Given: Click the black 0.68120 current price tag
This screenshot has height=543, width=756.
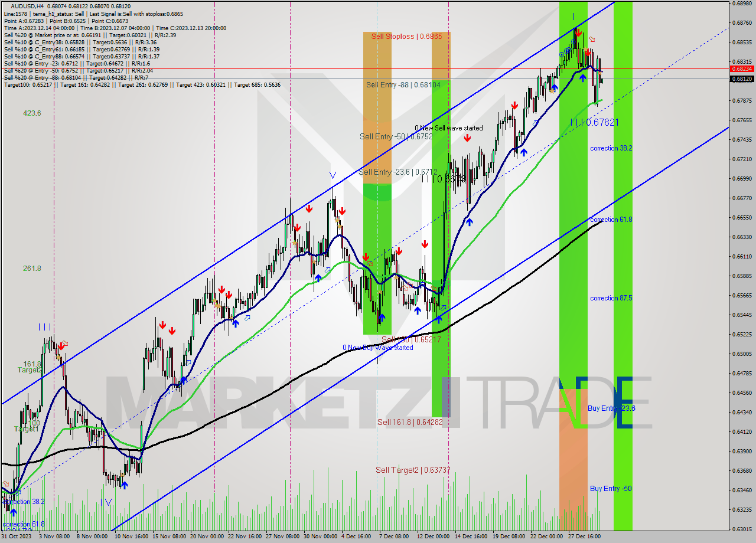Looking at the screenshot, I should click(x=743, y=78).
